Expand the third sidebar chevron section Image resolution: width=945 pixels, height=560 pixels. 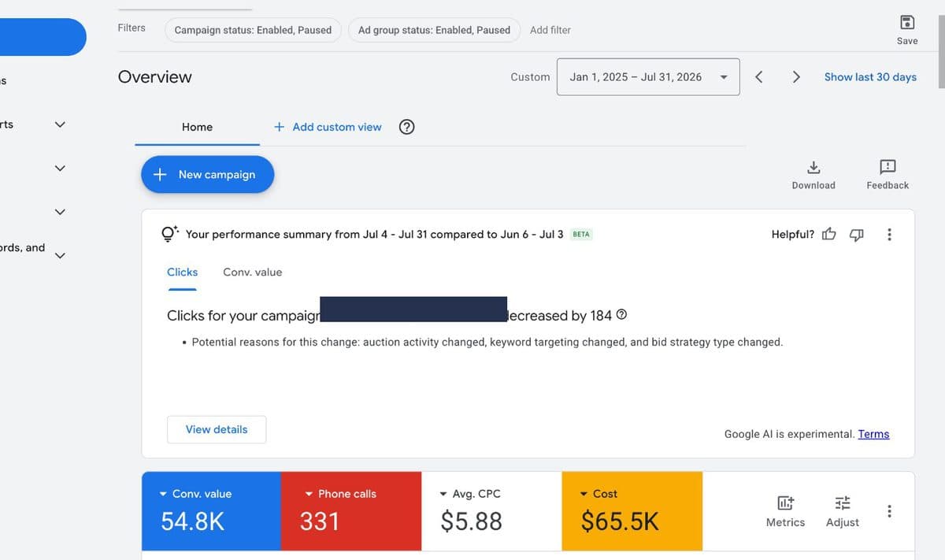coord(60,212)
